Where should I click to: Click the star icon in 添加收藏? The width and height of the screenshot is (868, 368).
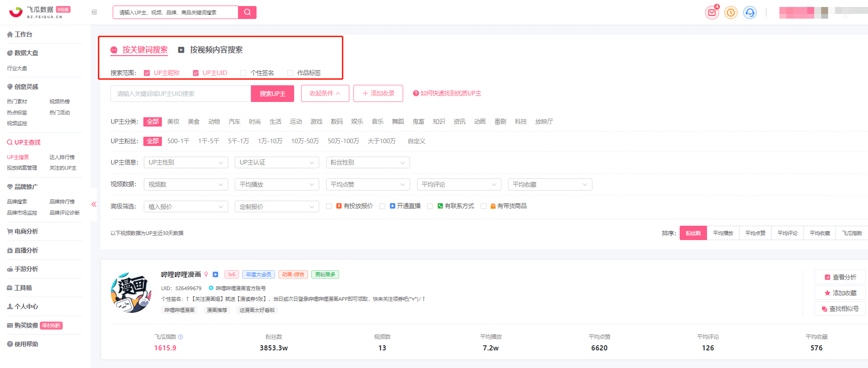pos(827,293)
